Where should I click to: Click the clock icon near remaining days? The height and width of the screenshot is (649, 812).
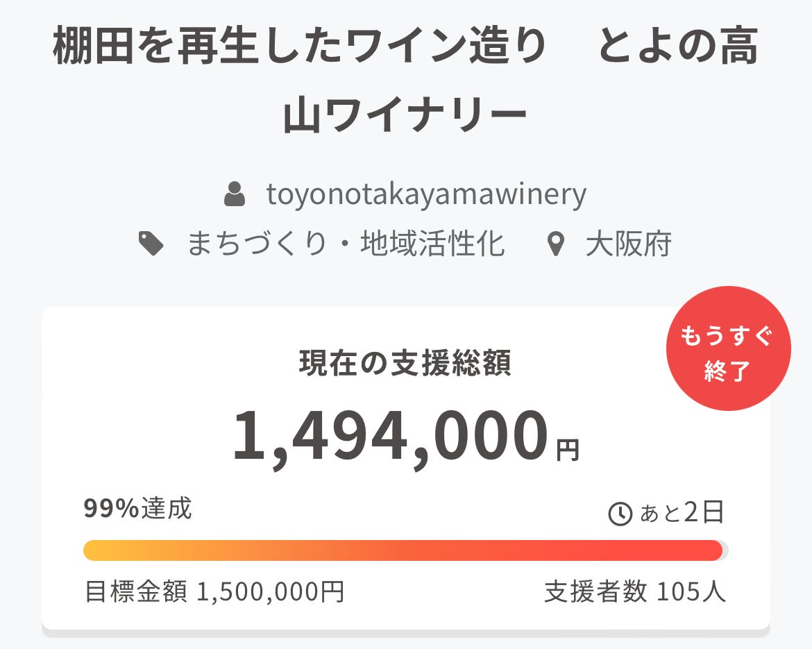620,514
